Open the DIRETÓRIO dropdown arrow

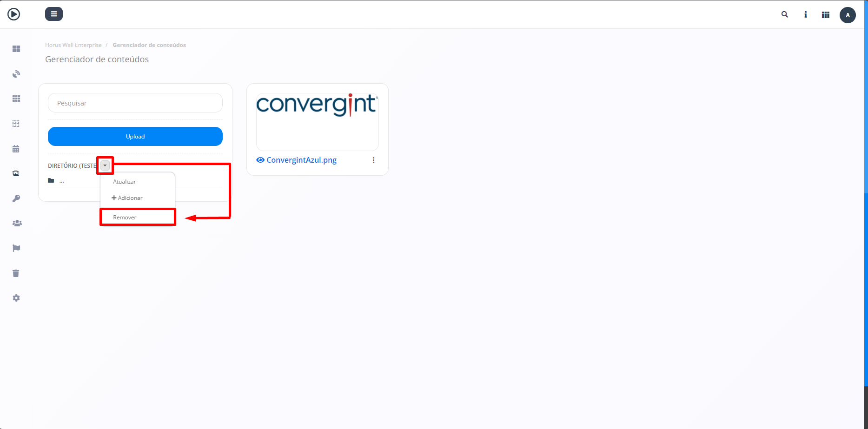(105, 165)
